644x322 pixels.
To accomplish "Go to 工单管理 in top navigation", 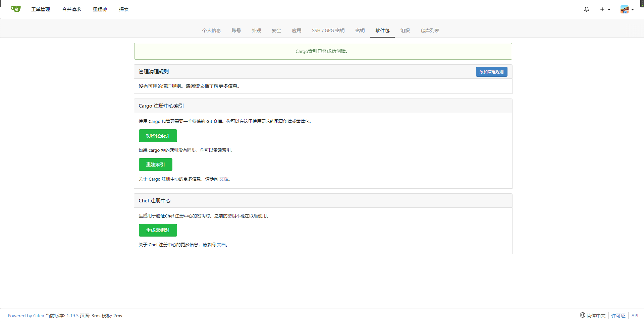I will pos(41,9).
